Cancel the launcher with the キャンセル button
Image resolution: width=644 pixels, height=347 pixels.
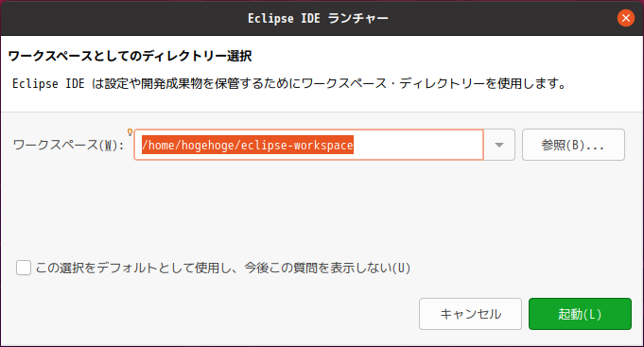coord(470,314)
